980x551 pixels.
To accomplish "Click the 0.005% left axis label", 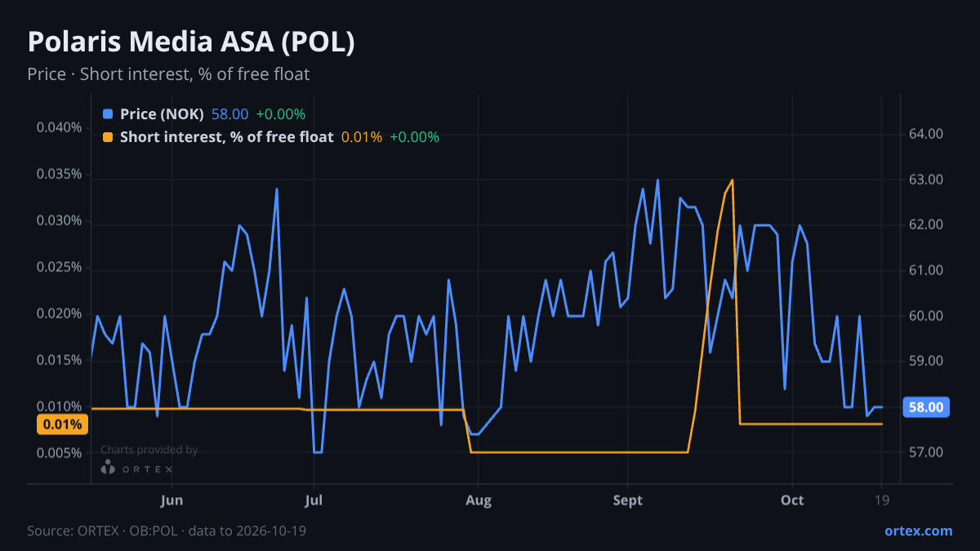I will tap(59, 453).
